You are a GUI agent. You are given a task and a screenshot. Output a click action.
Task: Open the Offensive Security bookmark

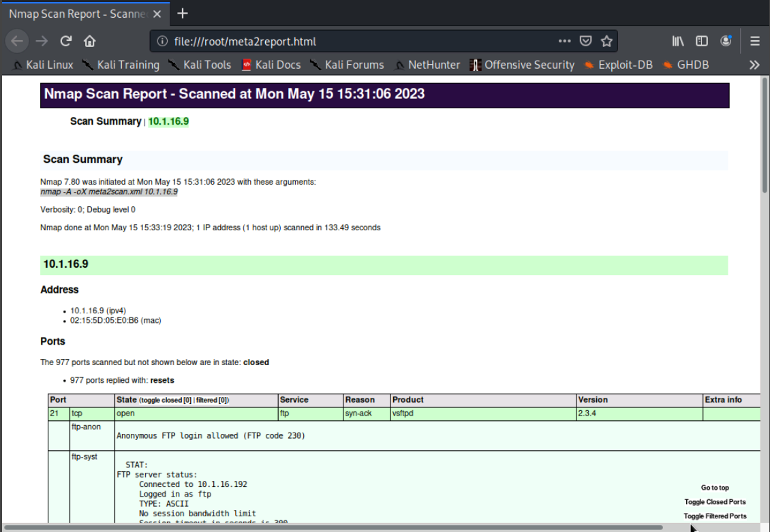tap(522, 65)
